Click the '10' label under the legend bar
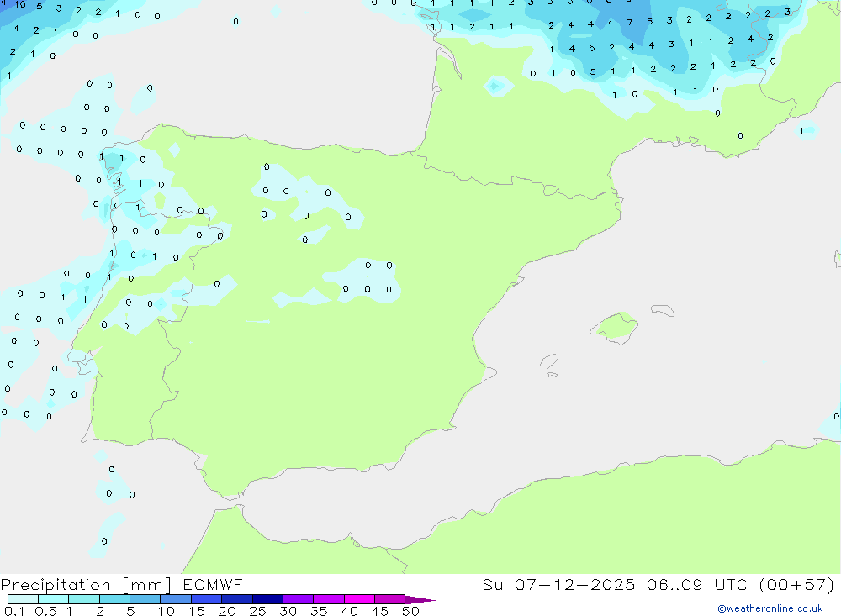The image size is (841, 616). (x=166, y=611)
